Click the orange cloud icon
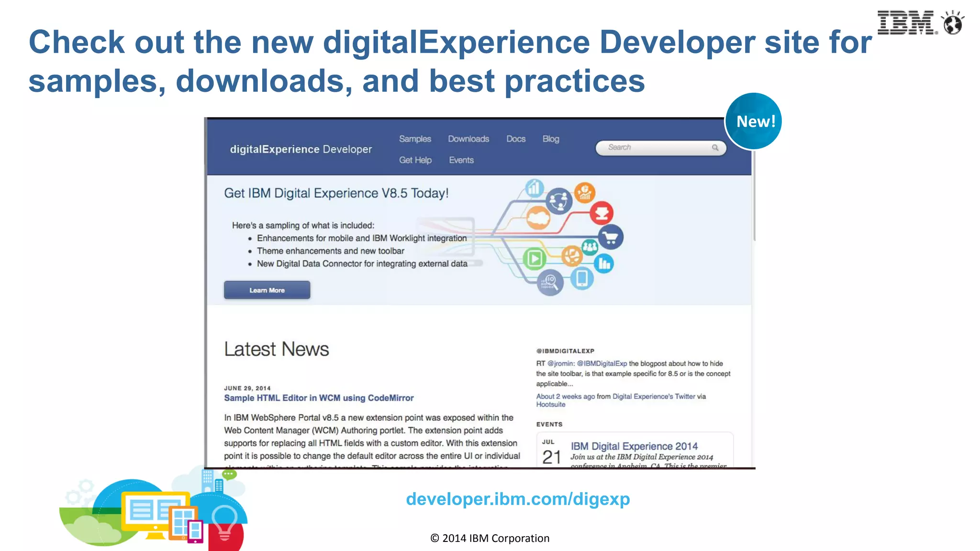980x551 pixels. click(539, 218)
